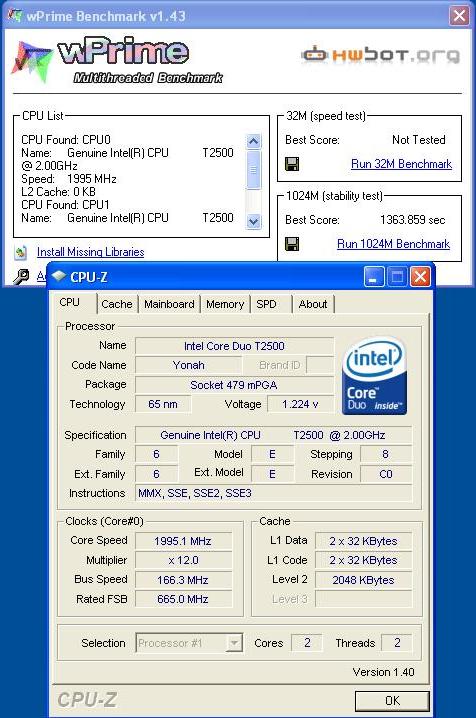Click the HWBOT.org logo
The image size is (476, 718).
pyautogui.click(x=380, y=55)
